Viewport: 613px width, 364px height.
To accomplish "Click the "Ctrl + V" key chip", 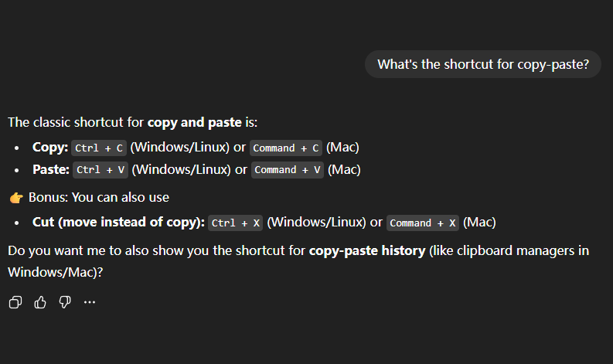I will [100, 170].
